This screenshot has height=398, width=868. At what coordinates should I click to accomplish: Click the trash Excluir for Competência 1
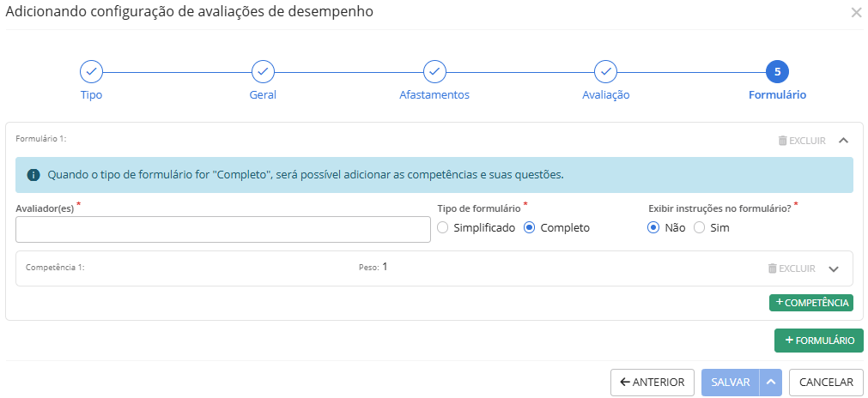point(792,268)
